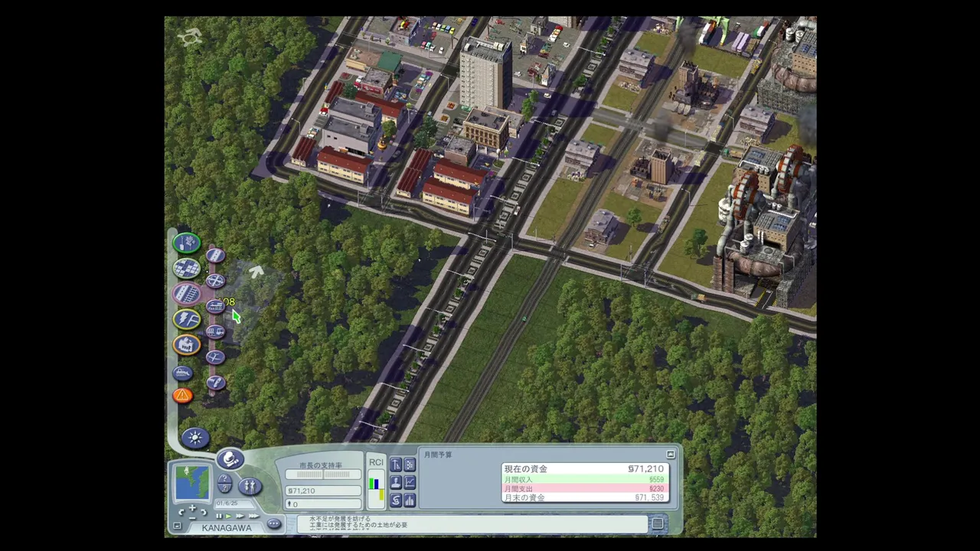Viewport: 980px width, 551px height.
Task: Activate the upper Query question-mark tool
Action: pos(224,479)
